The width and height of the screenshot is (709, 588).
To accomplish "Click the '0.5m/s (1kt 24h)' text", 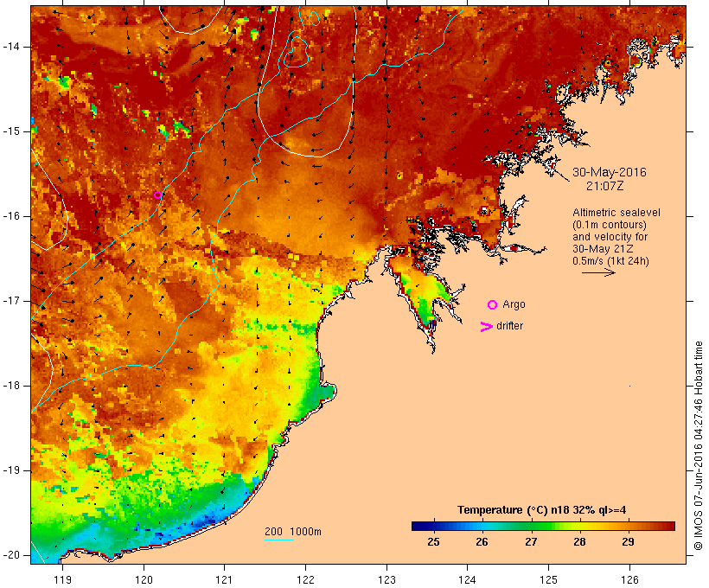I will pyautogui.click(x=610, y=261).
